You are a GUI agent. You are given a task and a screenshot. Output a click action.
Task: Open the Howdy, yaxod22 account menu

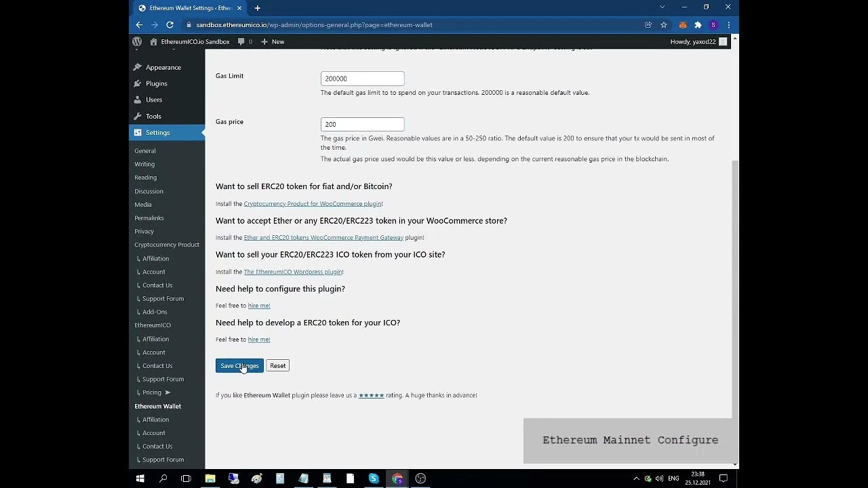pos(698,41)
